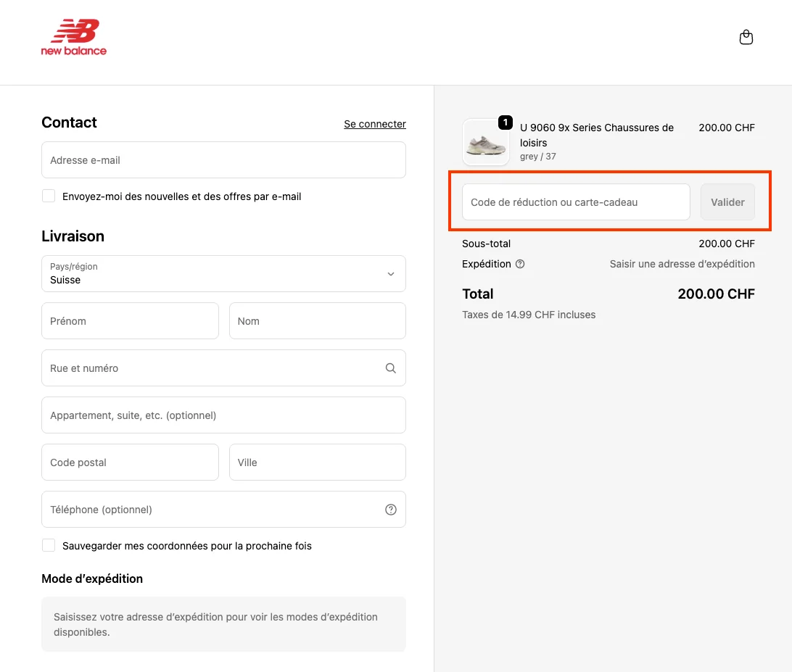This screenshot has height=672, width=792.
Task: Click the U 9060 9x Series product thumbnail
Action: tap(486, 142)
